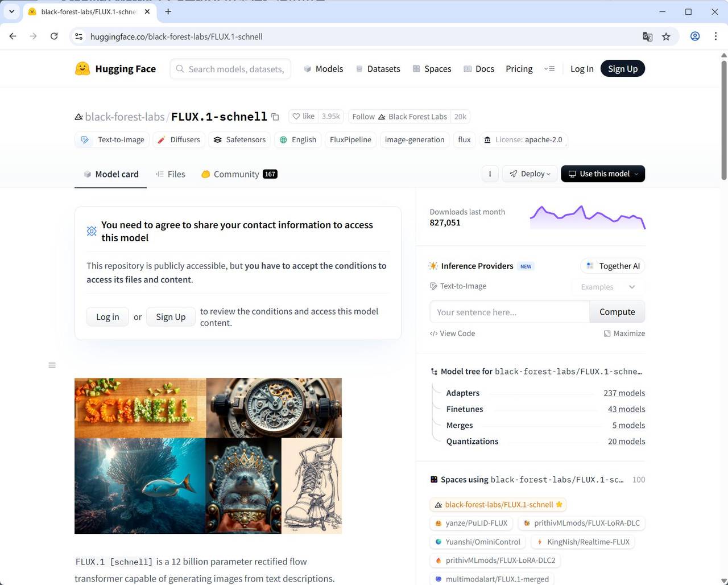
Task: Click Sign Up button in access notice
Action: [x=171, y=317]
